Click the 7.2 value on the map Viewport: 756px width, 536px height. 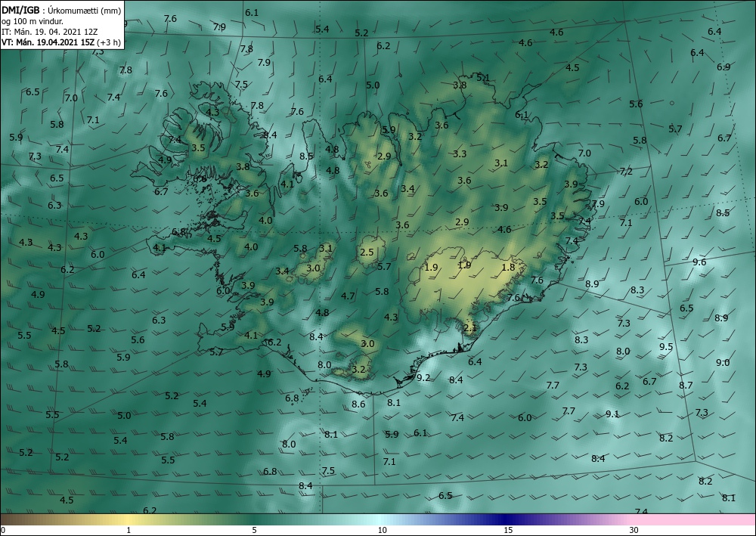click(626, 171)
